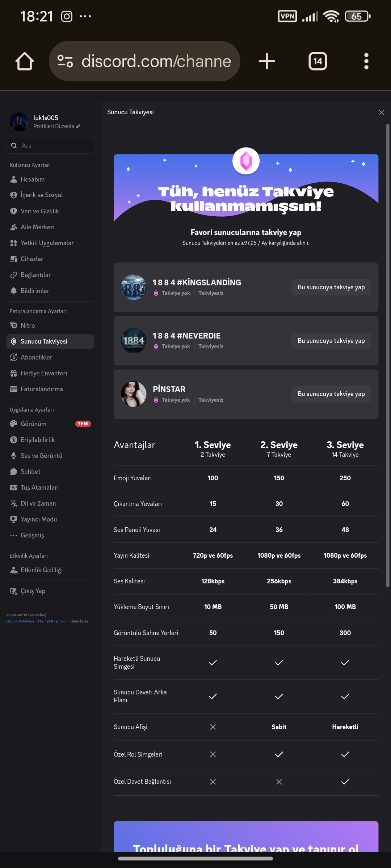391x868 pixels.
Task: Focus the Ara search field
Action: click(50, 146)
